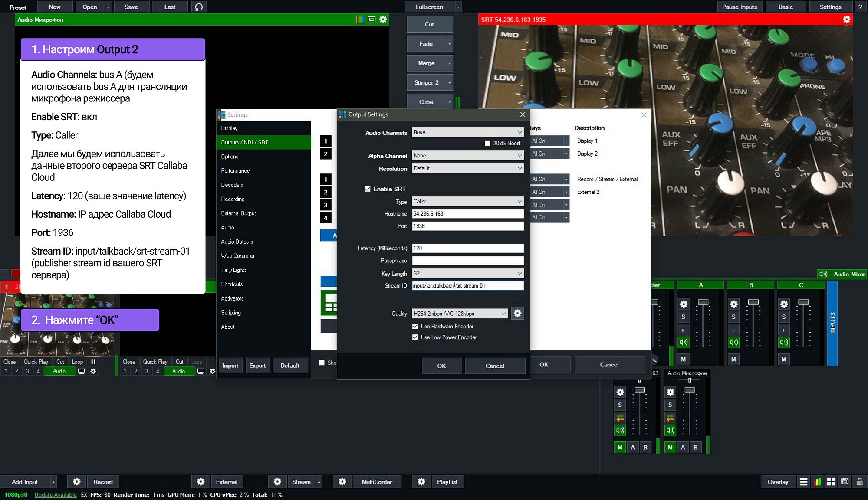Open gear settings of the Audio Микрофон mixer channel
This screenshot has height=500, width=868.
pos(671,392)
